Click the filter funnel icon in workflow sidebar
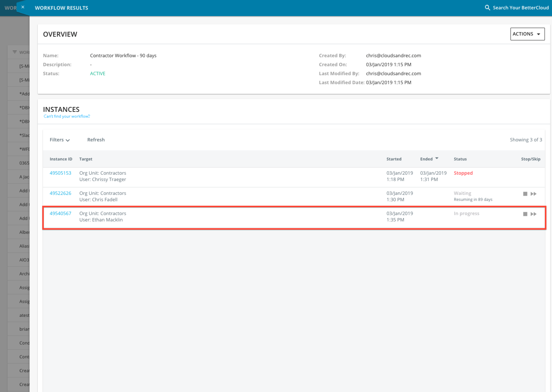 [x=14, y=52]
